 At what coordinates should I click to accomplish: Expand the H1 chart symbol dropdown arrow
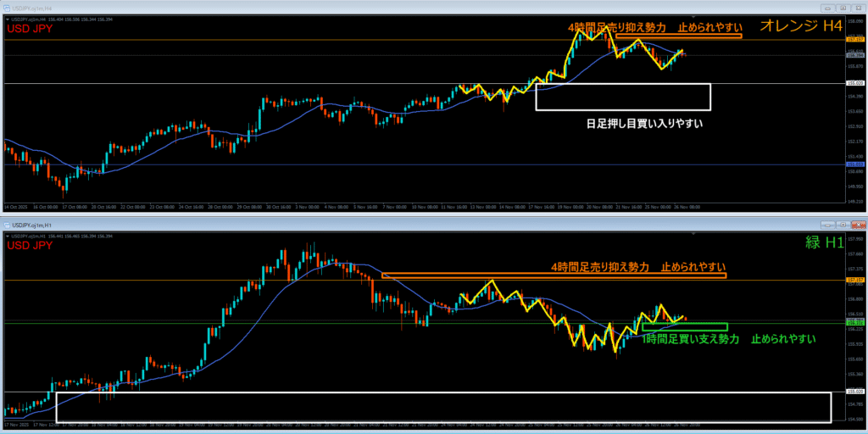pyautogui.click(x=7, y=236)
